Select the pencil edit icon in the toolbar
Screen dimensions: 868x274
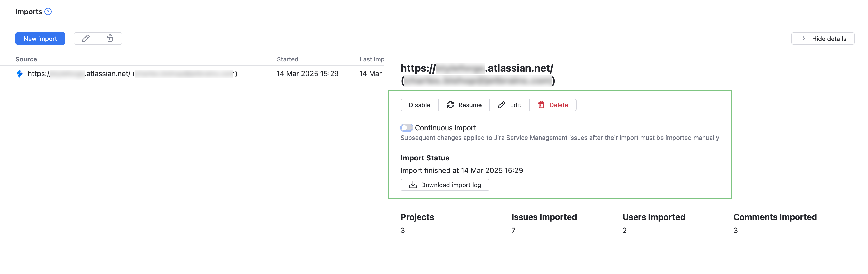point(86,39)
